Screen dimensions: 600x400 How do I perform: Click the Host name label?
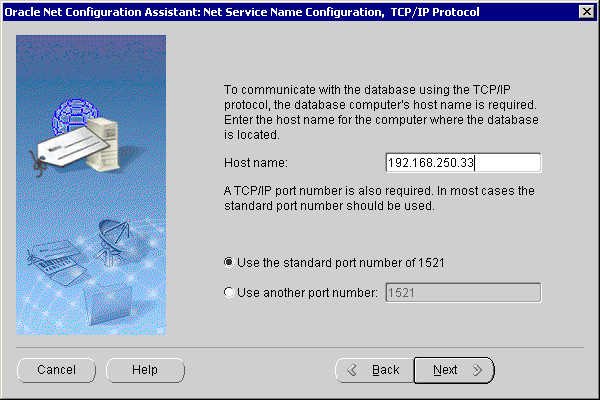click(255, 163)
